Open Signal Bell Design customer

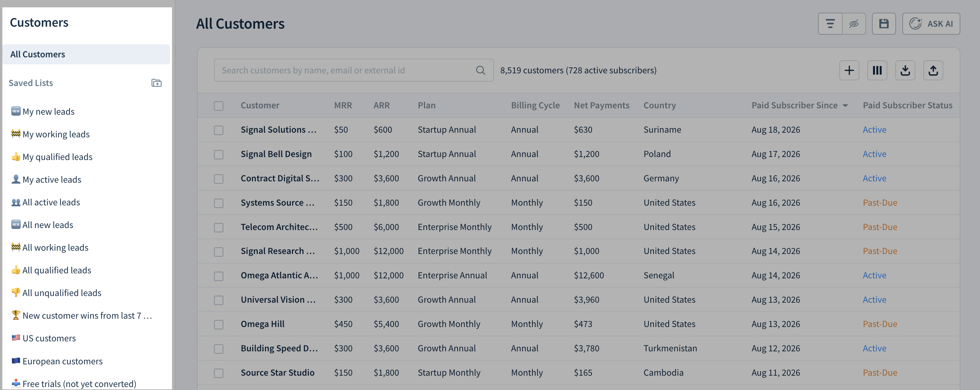[x=276, y=154]
